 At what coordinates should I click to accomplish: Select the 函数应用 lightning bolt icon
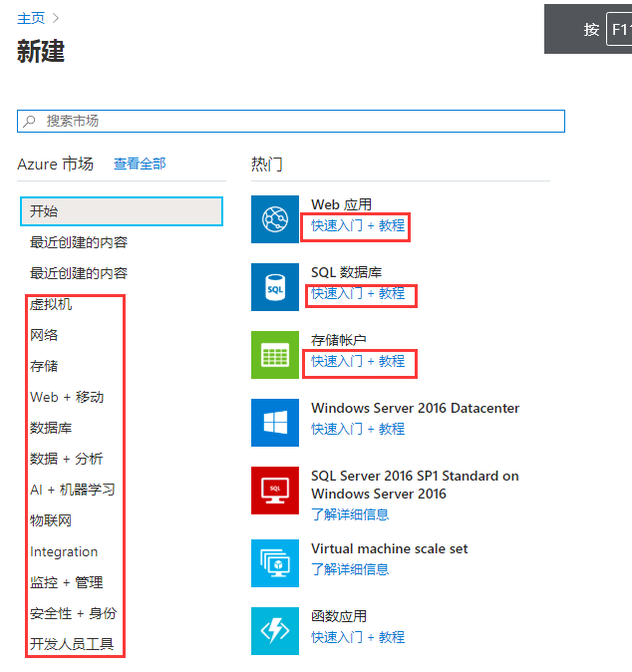275,631
